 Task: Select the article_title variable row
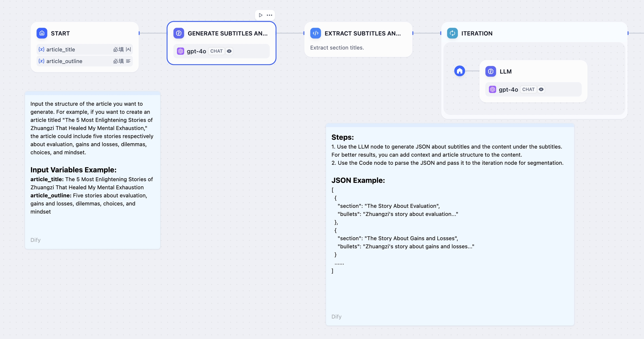[84, 49]
